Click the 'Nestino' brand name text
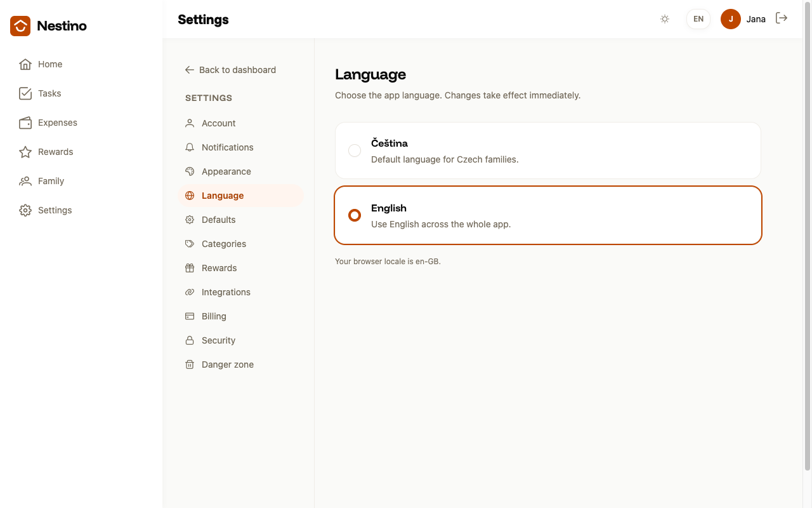812x508 pixels. pyautogui.click(x=62, y=26)
